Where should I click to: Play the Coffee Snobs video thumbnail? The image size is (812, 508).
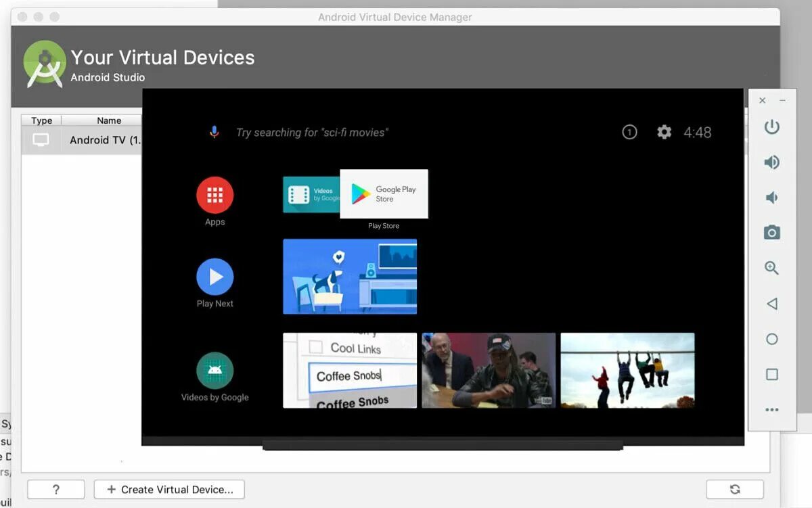[350, 370]
